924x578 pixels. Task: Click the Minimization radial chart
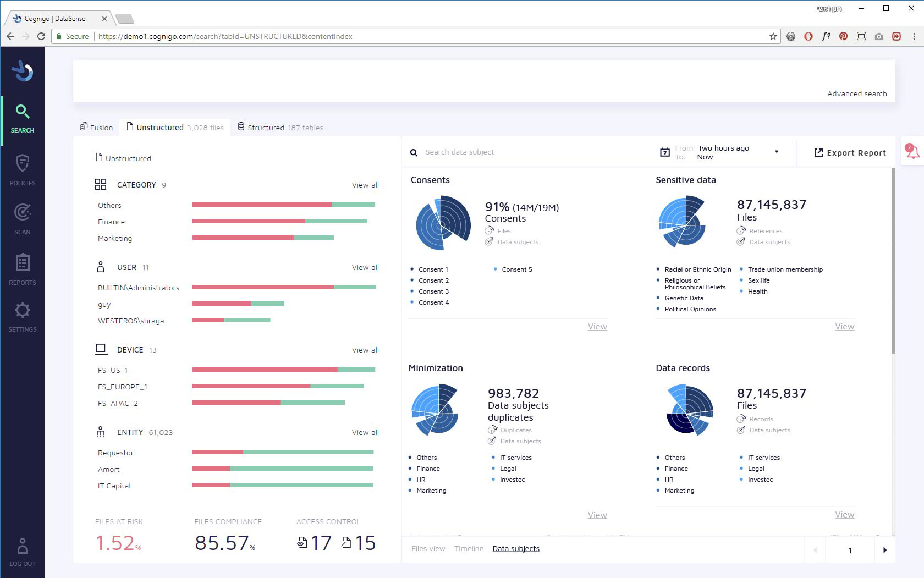[x=435, y=409]
